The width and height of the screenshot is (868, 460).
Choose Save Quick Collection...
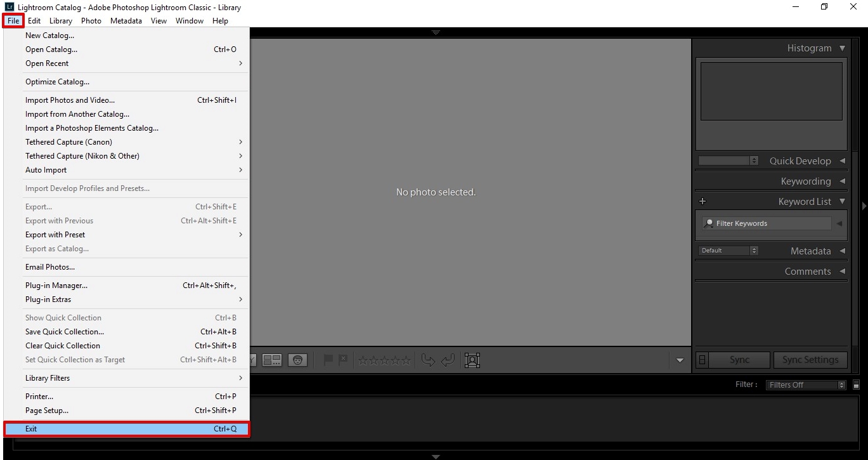(x=127, y=332)
